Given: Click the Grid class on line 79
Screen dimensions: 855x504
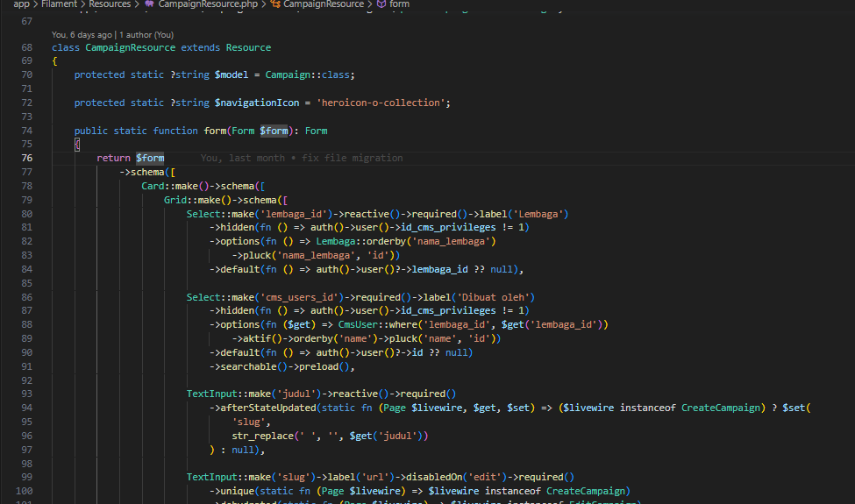Looking at the screenshot, I should coord(175,201).
